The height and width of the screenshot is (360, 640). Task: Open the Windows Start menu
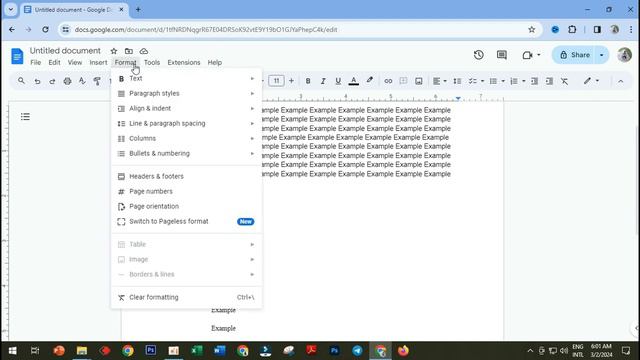12,351
